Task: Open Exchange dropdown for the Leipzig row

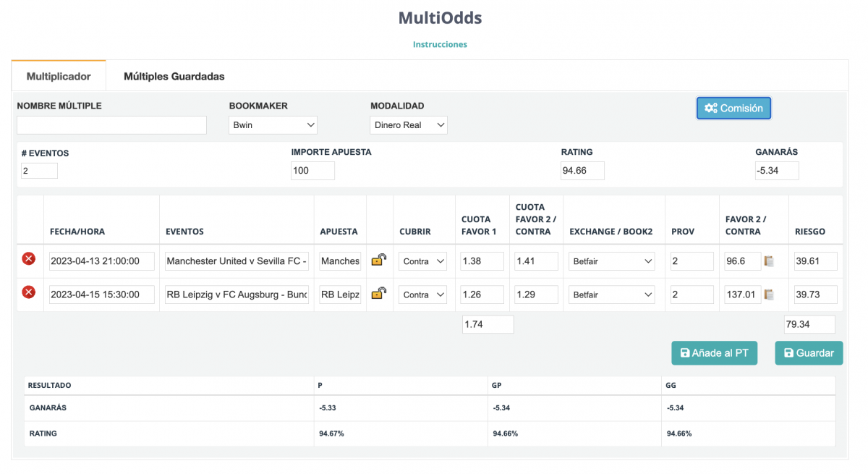Action: pos(611,295)
